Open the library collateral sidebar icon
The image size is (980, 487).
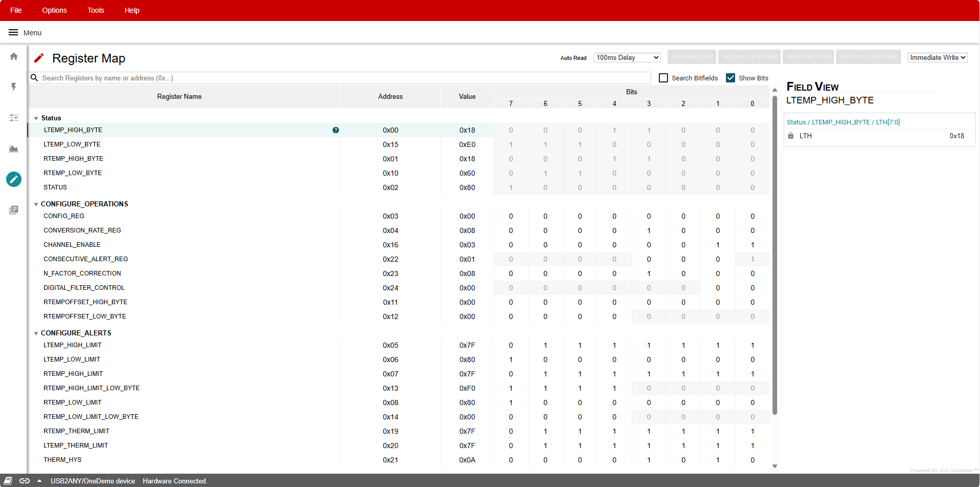coord(14,210)
